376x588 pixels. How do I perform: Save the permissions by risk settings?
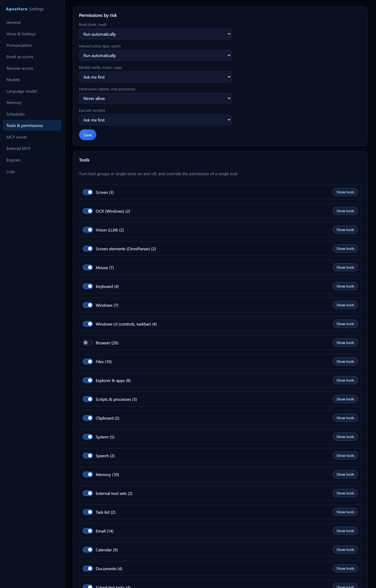click(88, 135)
